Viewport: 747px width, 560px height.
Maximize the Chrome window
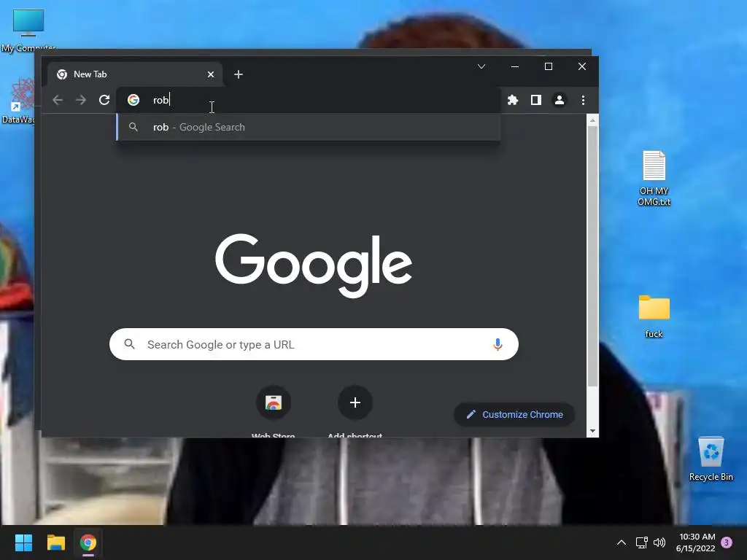point(549,66)
